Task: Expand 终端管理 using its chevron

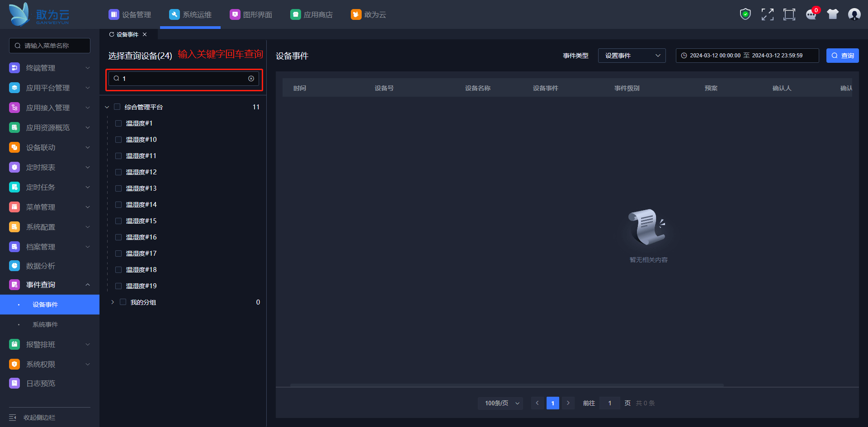Action: (88, 68)
